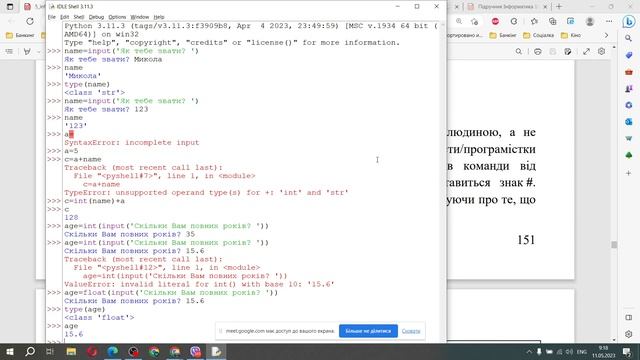This screenshot has width=640, height=360.
Task: Click search icon in Edge sidebar
Action: click(629, 38)
